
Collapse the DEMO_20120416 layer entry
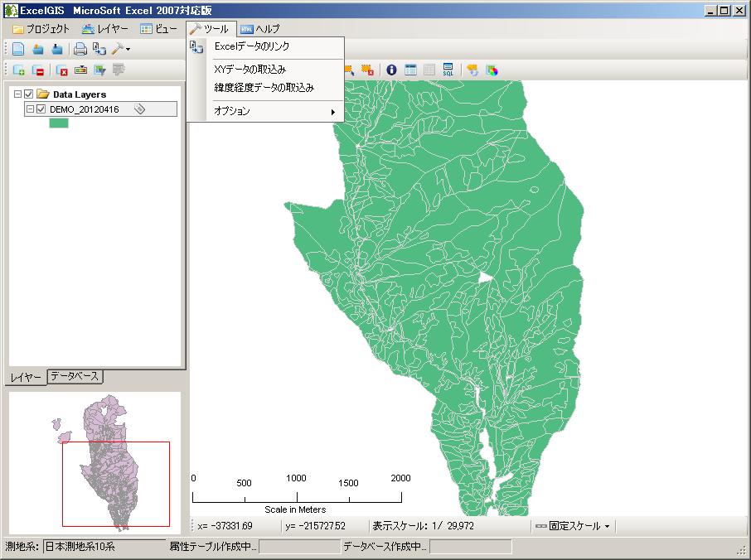31,109
